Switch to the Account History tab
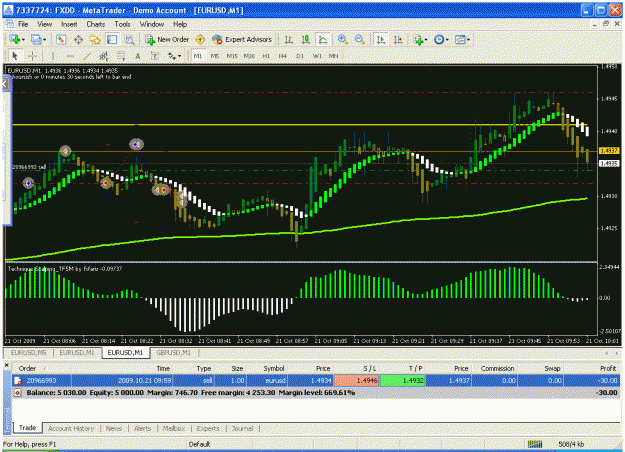 pyautogui.click(x=71, y=428)
